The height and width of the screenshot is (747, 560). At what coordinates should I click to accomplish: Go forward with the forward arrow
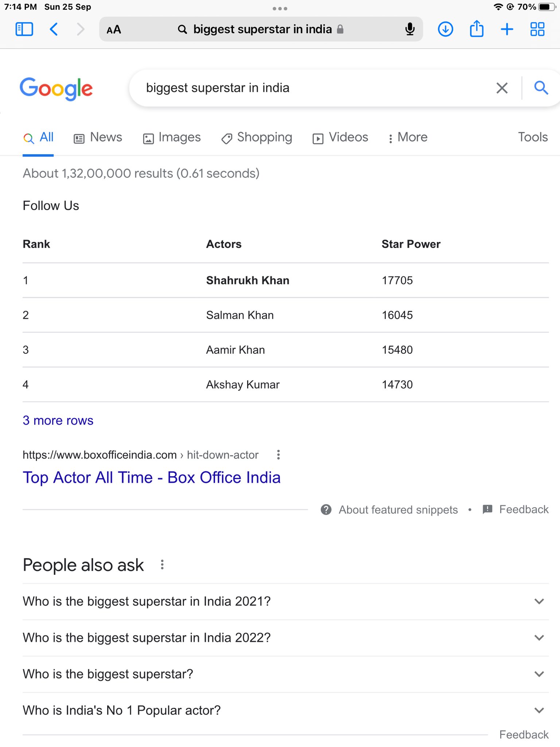coord(81,29)
